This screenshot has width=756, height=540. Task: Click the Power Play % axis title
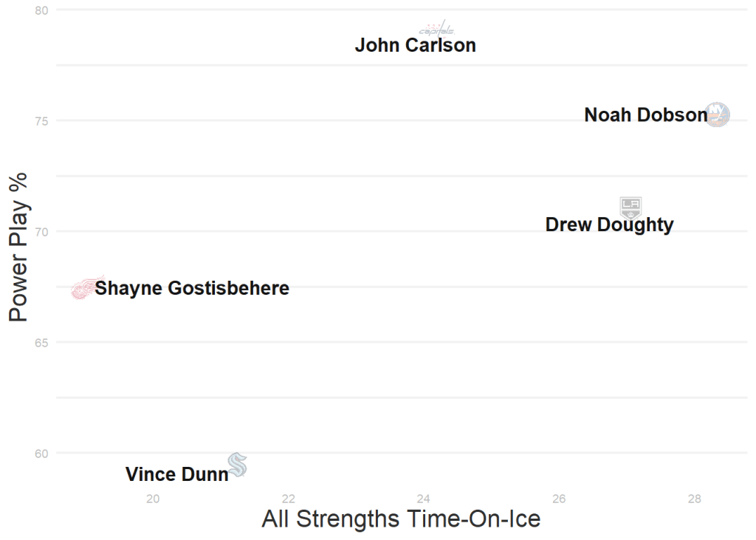point(18,247)
